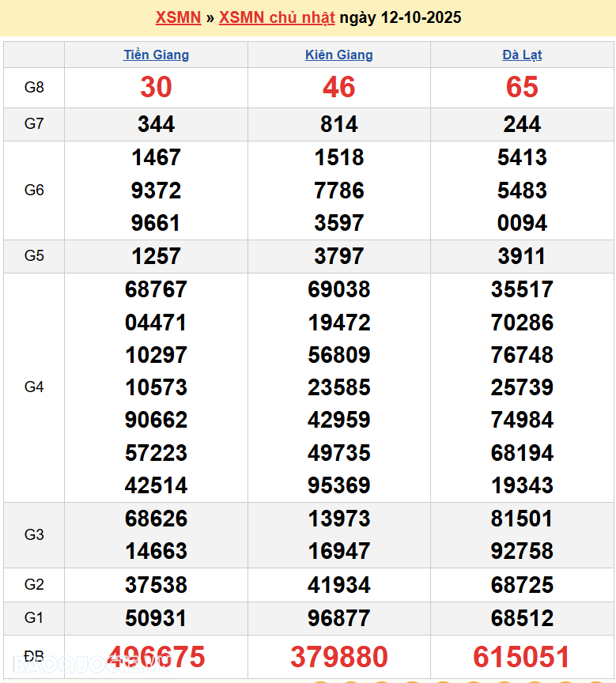
Task: Open the XSMN link in the header
Action: [x=178, y=17]
